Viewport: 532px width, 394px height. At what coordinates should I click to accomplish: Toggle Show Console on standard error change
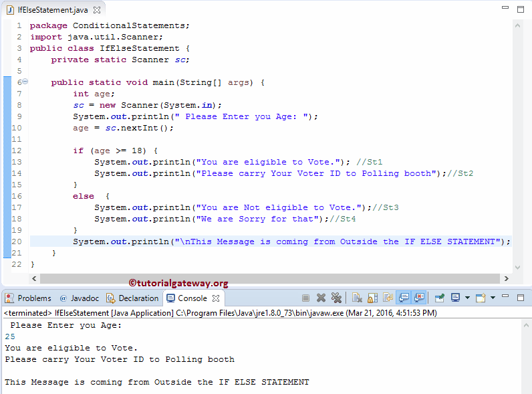tap(419, 298)
